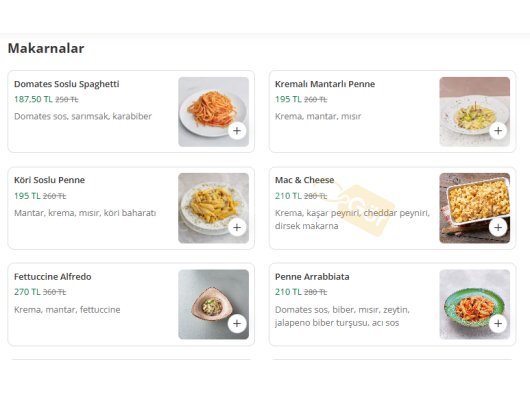This screenshot has width=530, height=393.
Task: Open the Kremalı Mantarlı Penne photo
Action: point(475,112)
